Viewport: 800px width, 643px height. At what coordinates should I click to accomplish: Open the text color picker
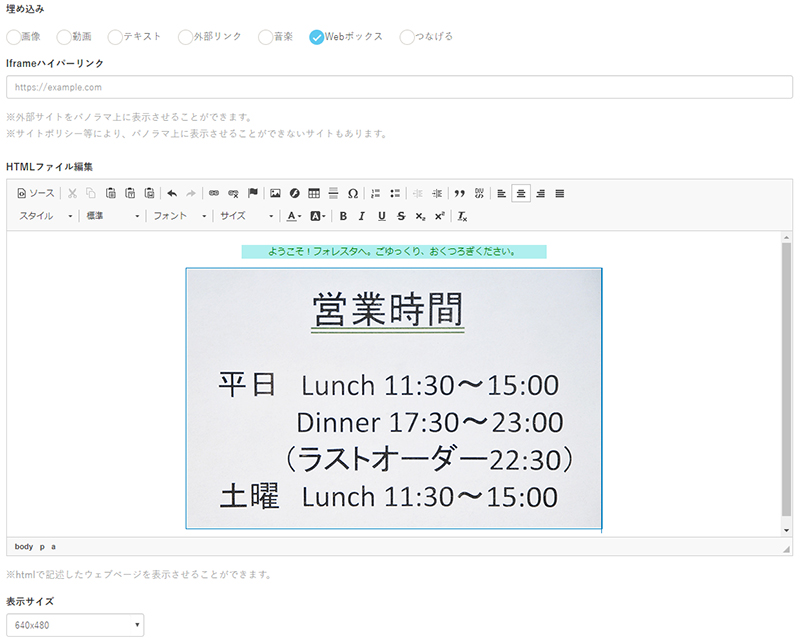(293, 216)
